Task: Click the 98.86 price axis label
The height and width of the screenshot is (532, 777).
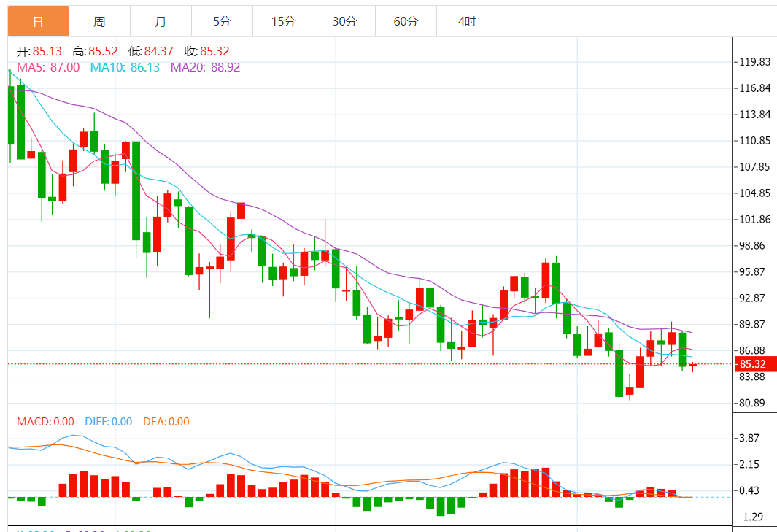Action: tap(751, 246)
